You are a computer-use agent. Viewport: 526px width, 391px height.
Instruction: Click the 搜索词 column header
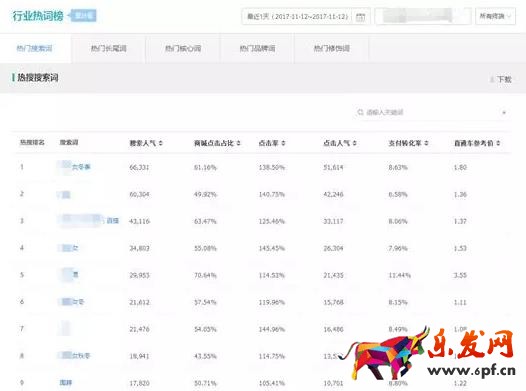[69, 143]
